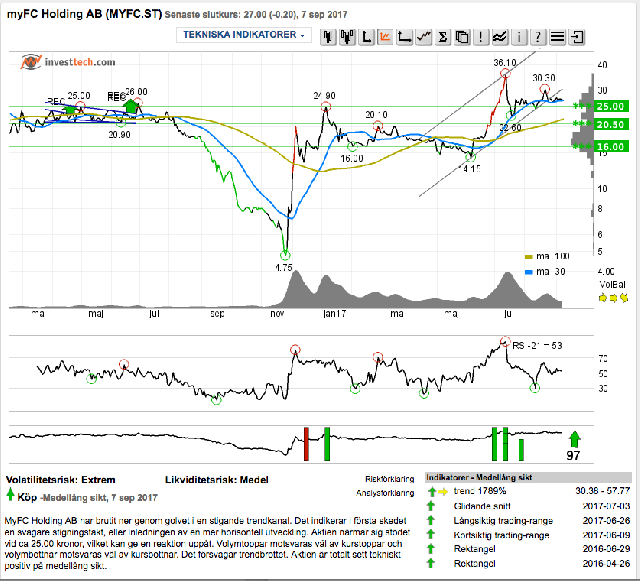Viewport: 640px width, 581px height.
Task: Click the Riskförklaring link
Action: click(x=389, y=479)
